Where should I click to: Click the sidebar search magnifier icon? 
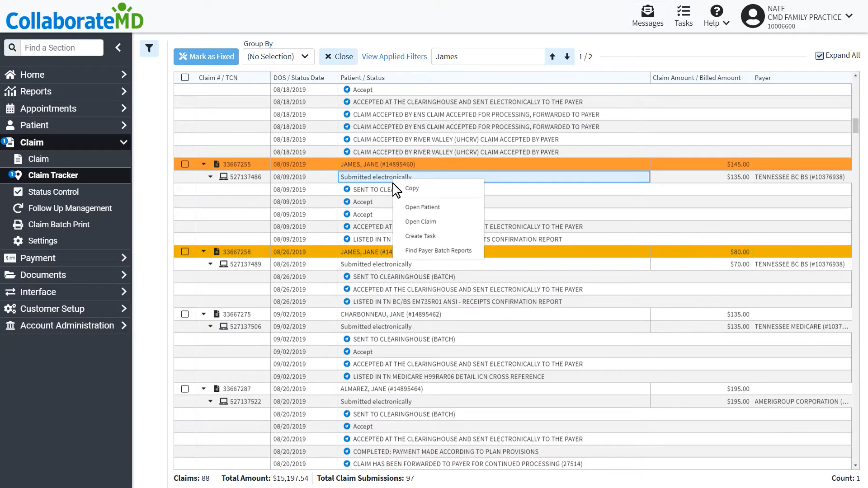(12, 47)
